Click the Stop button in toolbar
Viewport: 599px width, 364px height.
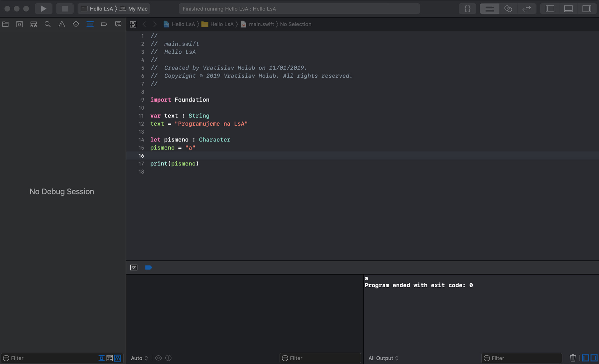[65, 9]
